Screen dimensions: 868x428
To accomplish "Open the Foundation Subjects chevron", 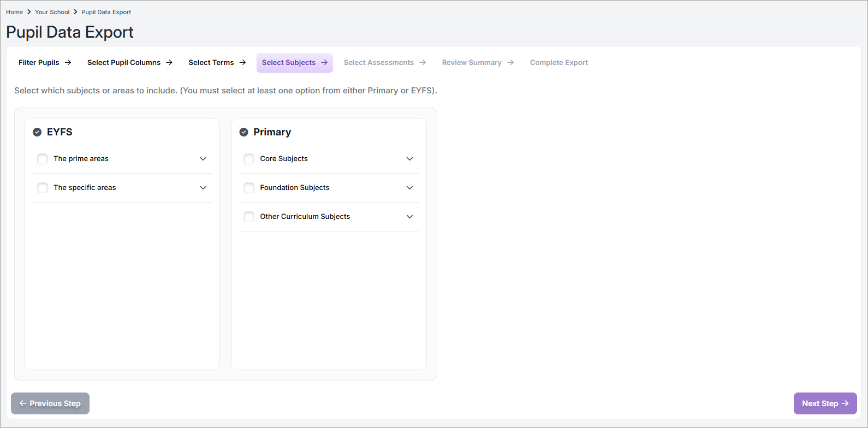I will [410, 188].
